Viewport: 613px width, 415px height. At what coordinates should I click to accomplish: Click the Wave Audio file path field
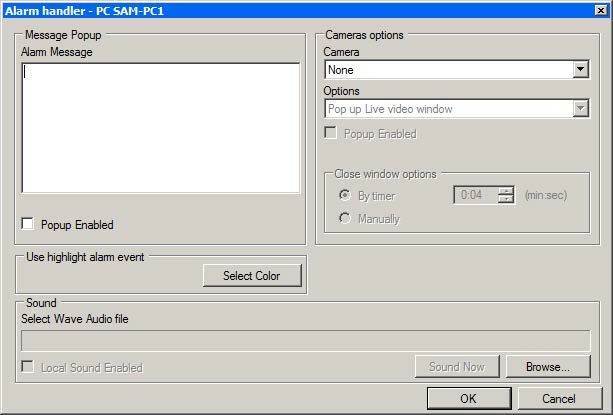pyautogui.click(x=306, y=340)
